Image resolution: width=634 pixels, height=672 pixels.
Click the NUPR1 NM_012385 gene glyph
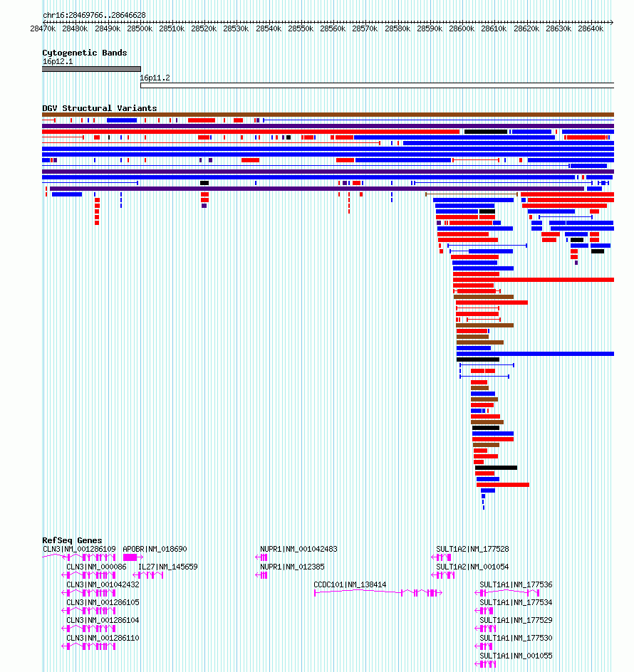tap(261, 575)
